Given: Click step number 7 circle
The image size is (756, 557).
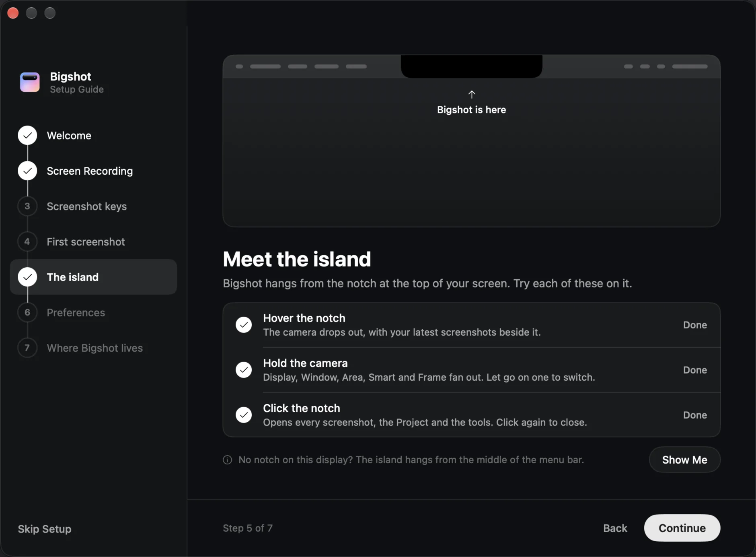Looking at the screenshot, I should [27, 348].
